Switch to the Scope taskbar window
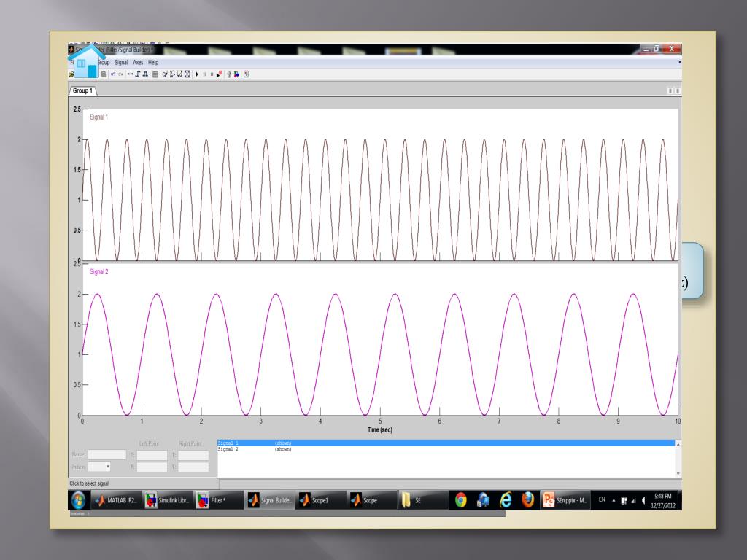 point(373,500)
